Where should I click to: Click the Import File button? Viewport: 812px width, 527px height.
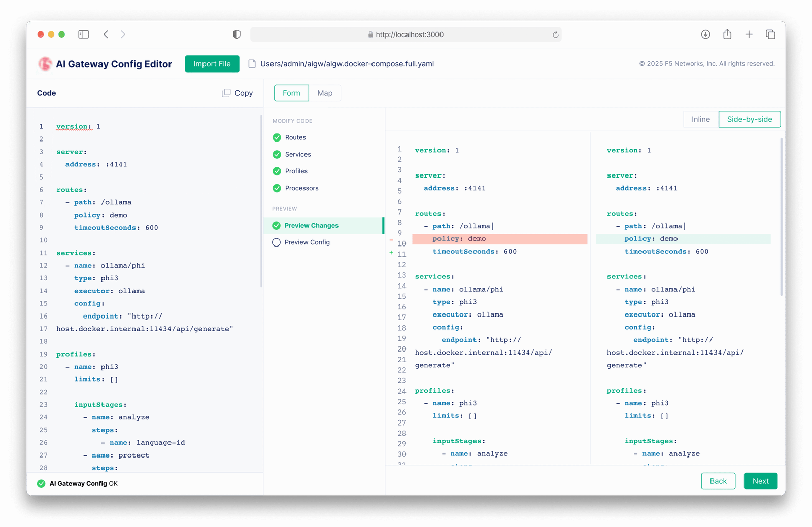(212, 64)
